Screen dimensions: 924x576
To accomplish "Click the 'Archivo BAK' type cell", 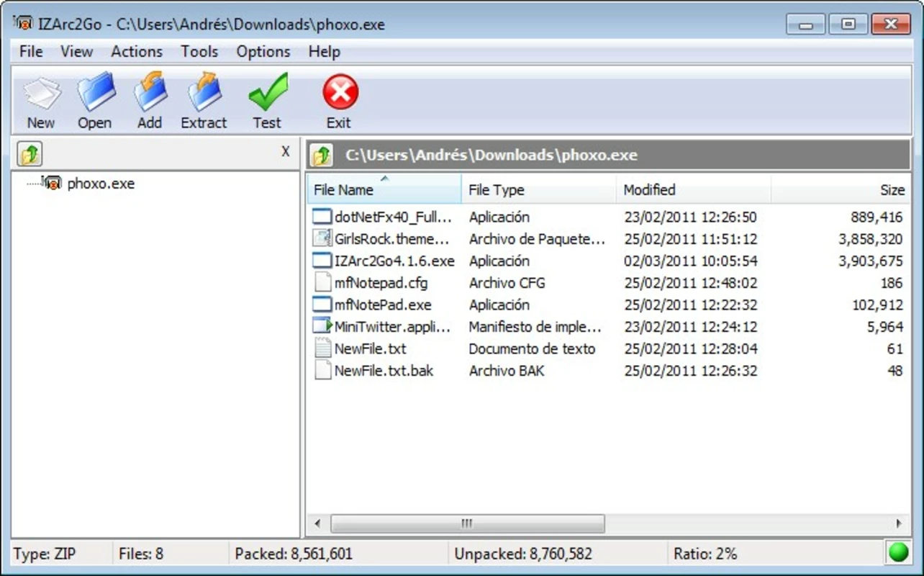I will 507,370.
